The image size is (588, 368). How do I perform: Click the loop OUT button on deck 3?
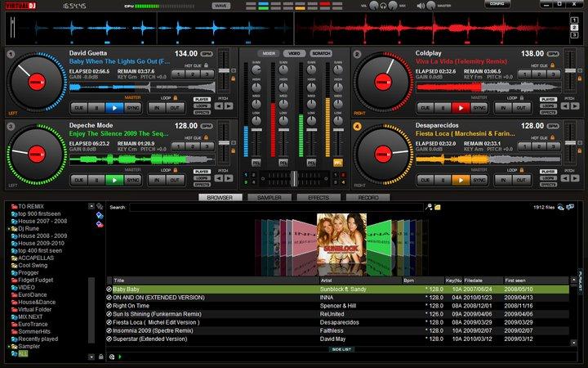pyautogui.click(x=176, y=179)
